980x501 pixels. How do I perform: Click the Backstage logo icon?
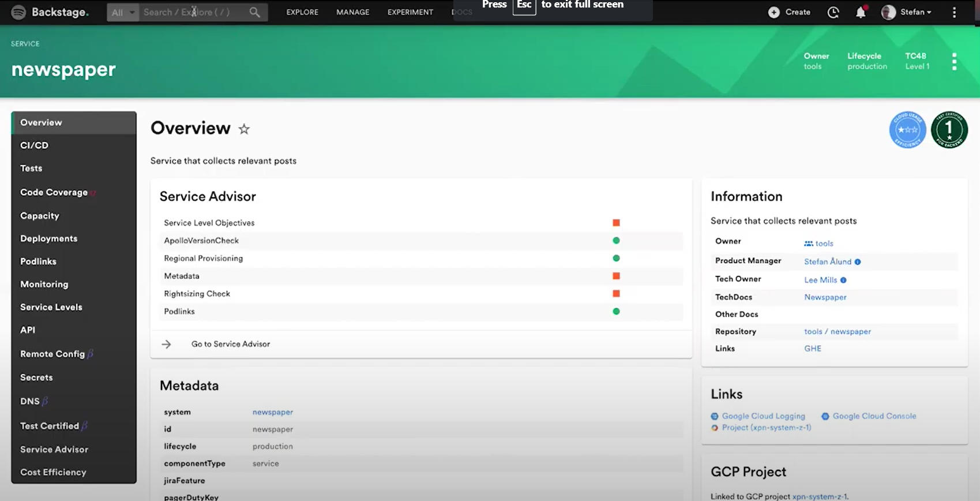(18, 12)
